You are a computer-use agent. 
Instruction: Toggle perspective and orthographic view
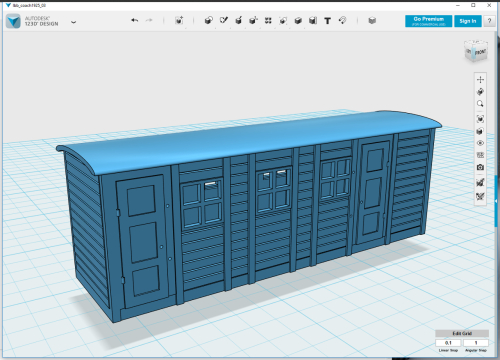click(x=480, y=131)
